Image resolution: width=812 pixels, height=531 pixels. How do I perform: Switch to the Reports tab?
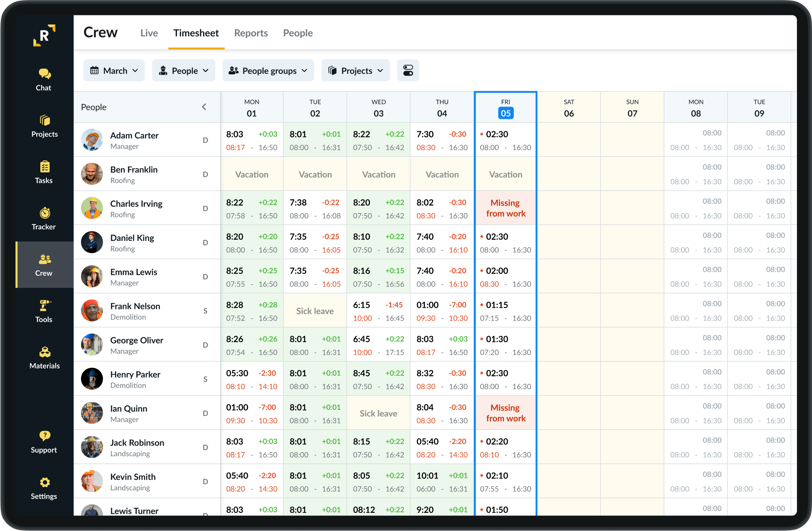click(x=250, y=33)
